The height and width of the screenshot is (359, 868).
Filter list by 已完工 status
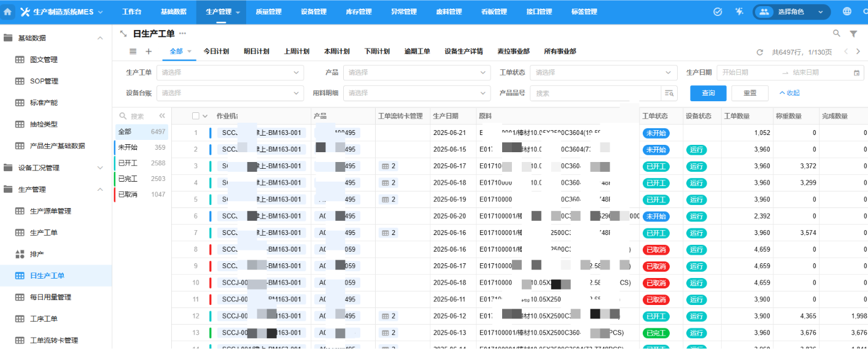[128, 179]
